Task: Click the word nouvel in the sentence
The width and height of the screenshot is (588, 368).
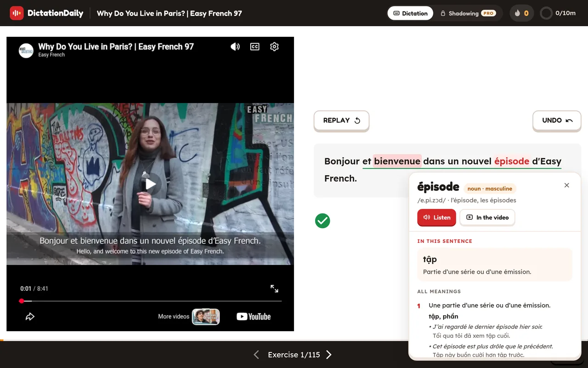Action: pyautogui.click(x=475, y=161)
